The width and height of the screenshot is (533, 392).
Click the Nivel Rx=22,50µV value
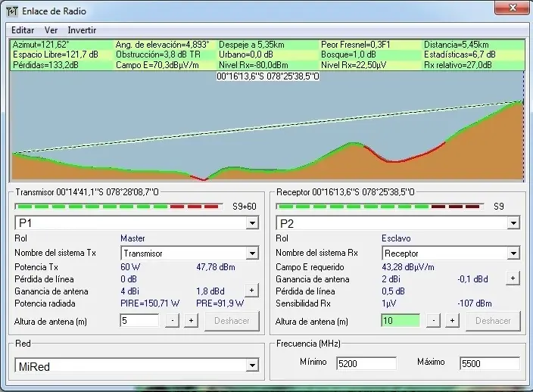[354, 65]
